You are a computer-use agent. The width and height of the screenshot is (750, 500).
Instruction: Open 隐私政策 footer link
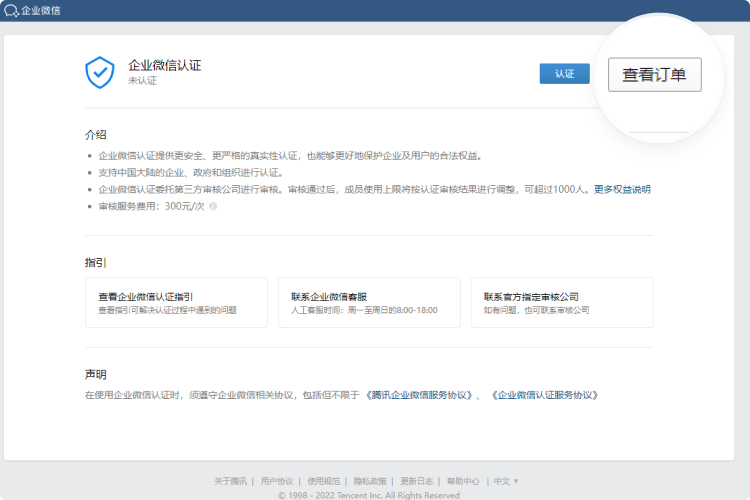point(370,481)
